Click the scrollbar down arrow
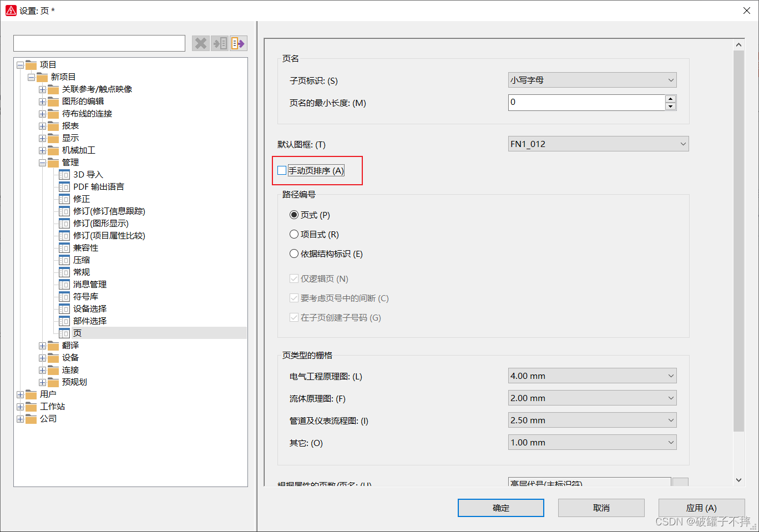The image size is (759, 532). point(738,480)
